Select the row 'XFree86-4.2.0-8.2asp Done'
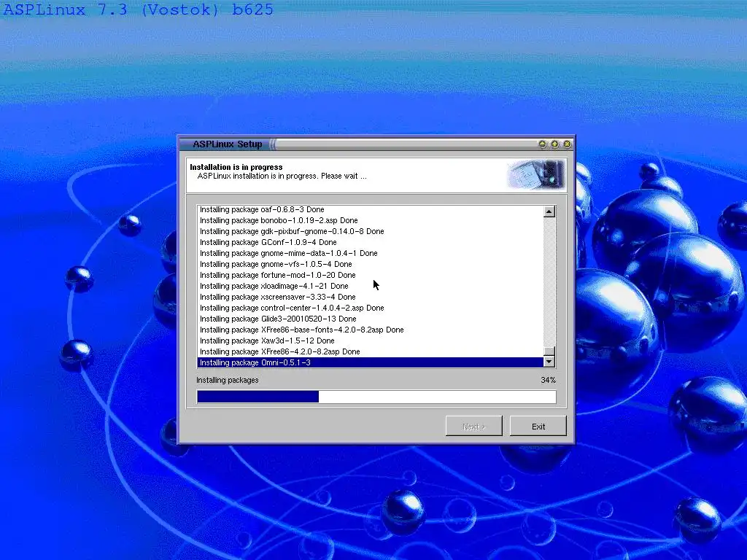The width and height of the screenshot is (747, 560). tap(370, 351)
